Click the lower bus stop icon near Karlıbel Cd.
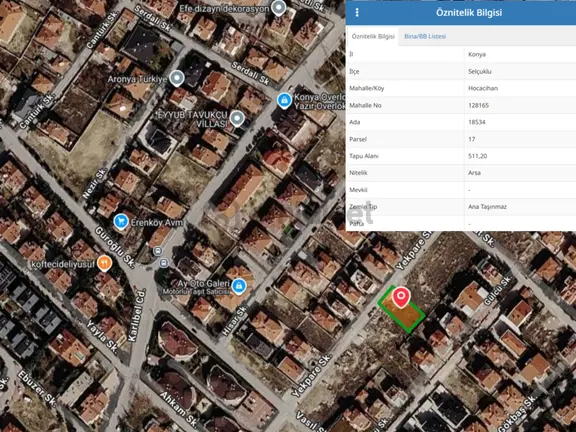Viewport: 576px width, 432px height. (163, 263)
